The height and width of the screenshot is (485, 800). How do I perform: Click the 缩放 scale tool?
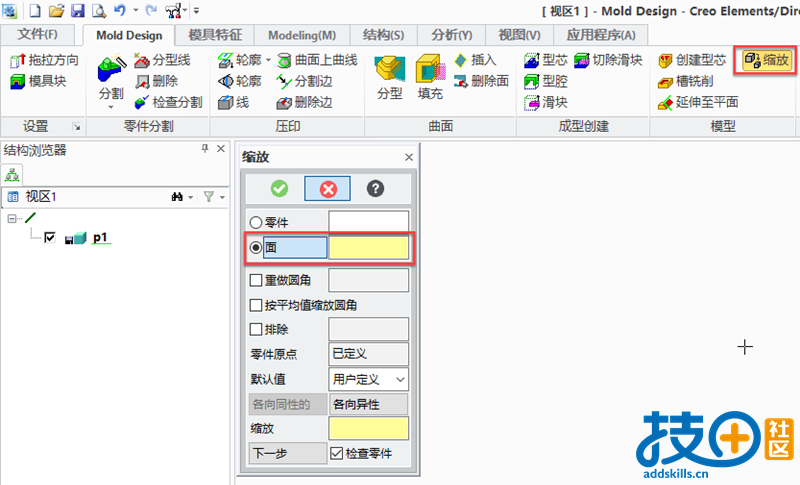766,60
